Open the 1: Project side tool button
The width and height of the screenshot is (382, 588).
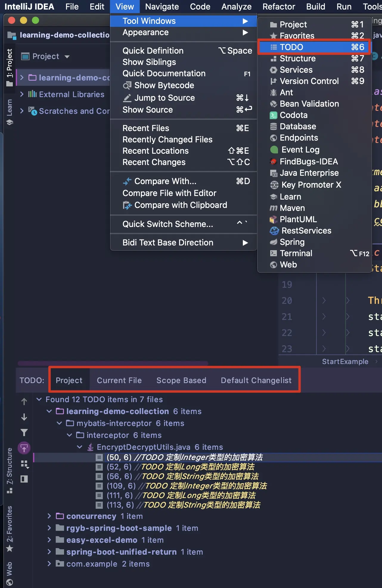click(10, 68)
